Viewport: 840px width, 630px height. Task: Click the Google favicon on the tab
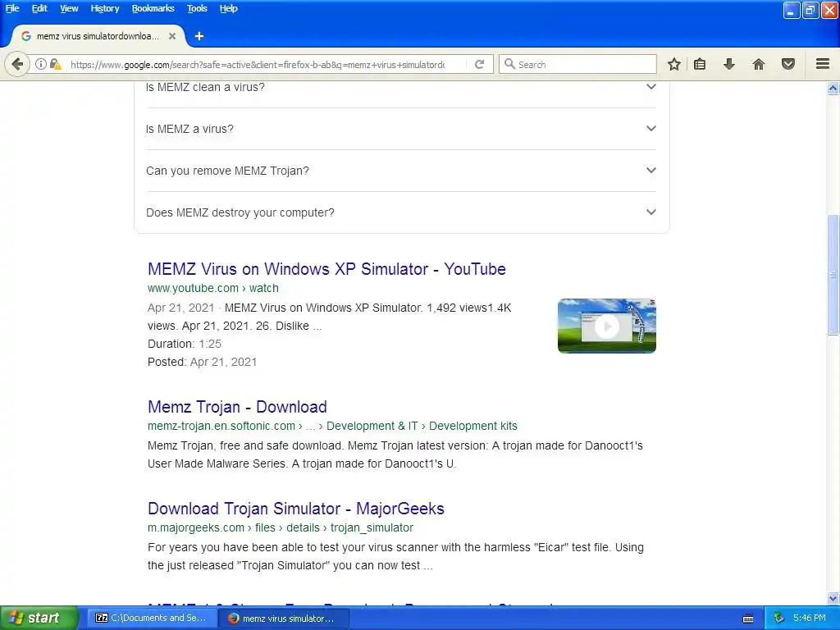(x=25, y=36)
